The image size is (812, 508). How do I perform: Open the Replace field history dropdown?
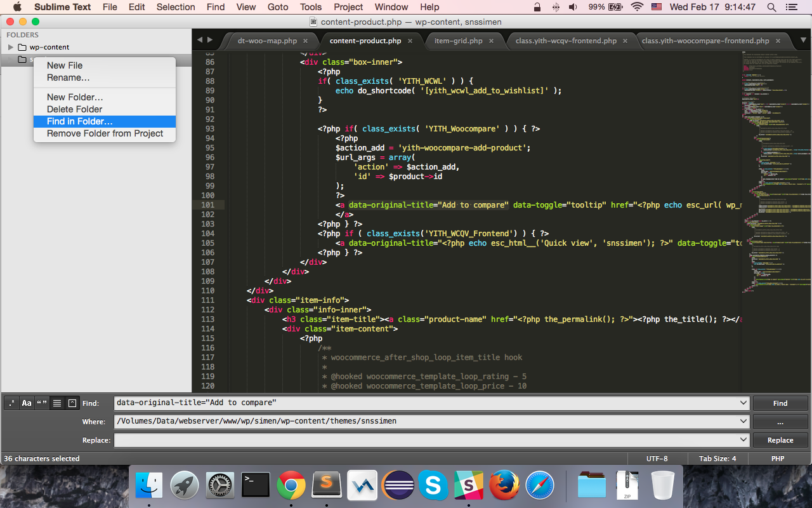pyautogui.click(x=743, y=439)
